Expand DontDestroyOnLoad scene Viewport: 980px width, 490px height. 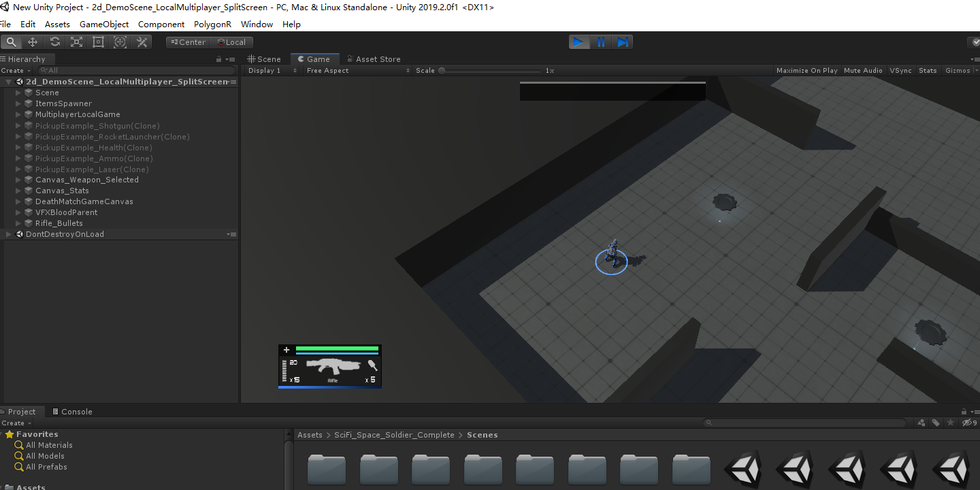pos(8,234)
